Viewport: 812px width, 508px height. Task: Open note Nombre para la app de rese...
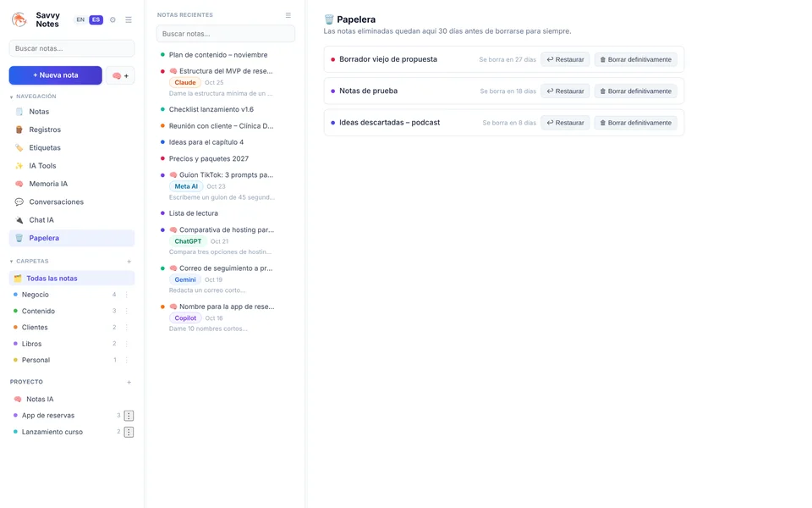227,306
